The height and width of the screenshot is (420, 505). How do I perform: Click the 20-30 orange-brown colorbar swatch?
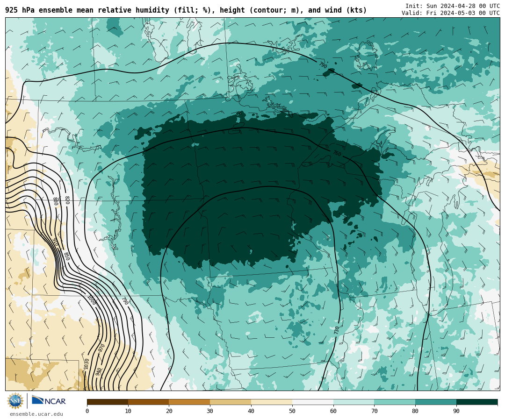click(x=189, y=402)
